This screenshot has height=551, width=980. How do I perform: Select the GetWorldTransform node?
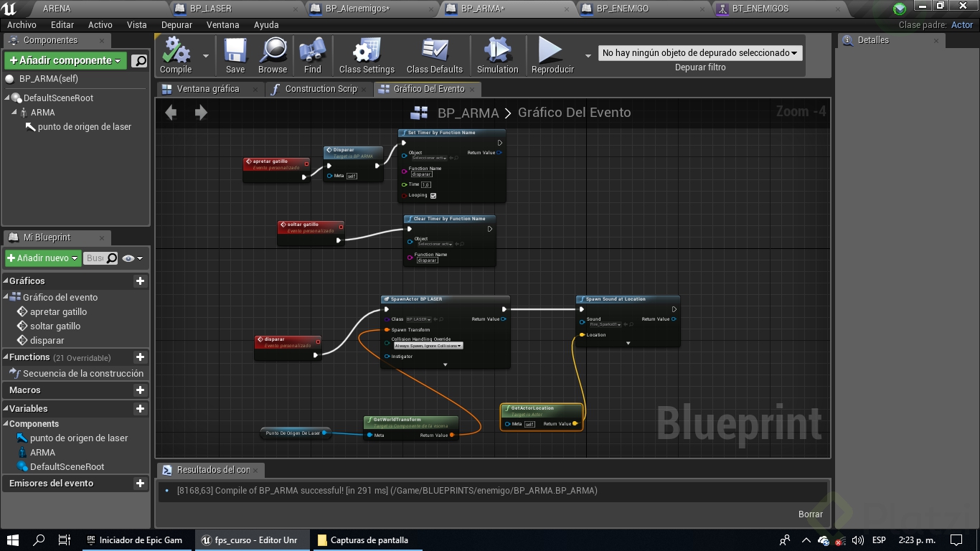[411, 428]
